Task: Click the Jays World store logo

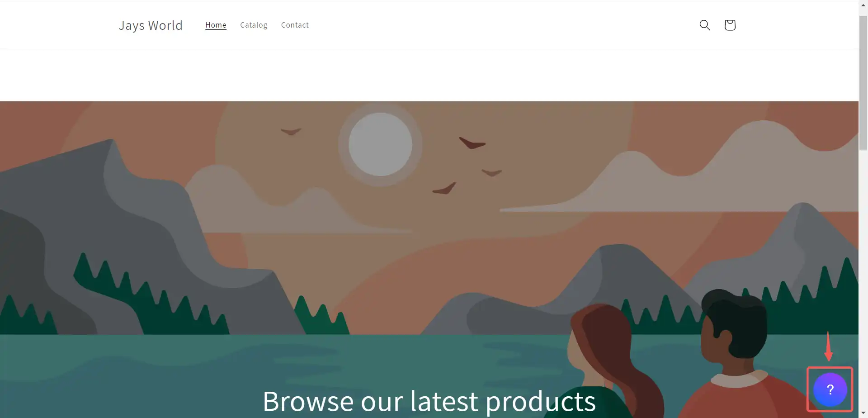Action: coord(151,25)
